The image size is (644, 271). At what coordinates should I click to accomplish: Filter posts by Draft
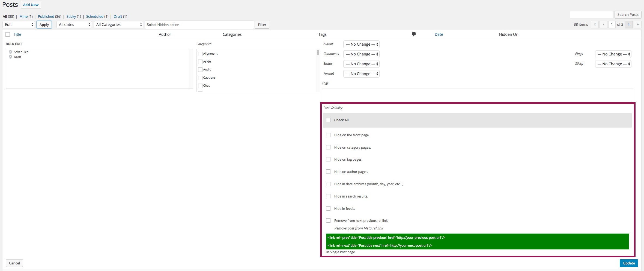[118, 16]
